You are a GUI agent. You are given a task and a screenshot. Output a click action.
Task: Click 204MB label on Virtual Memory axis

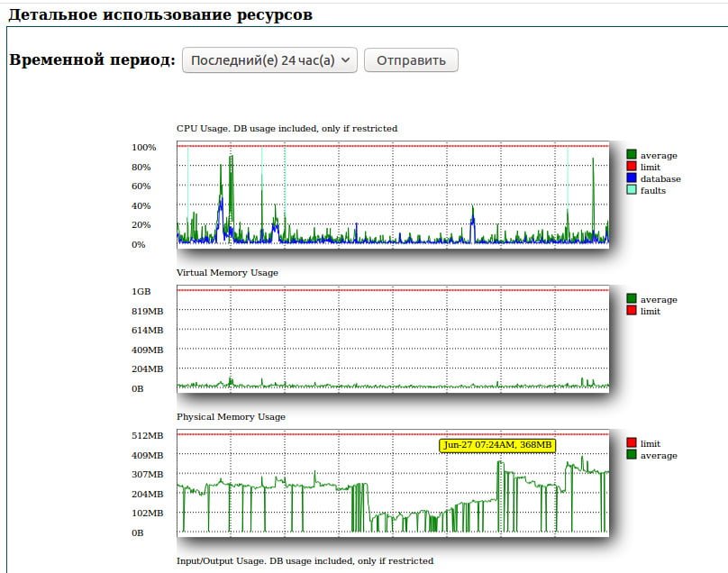pos(147,369)
